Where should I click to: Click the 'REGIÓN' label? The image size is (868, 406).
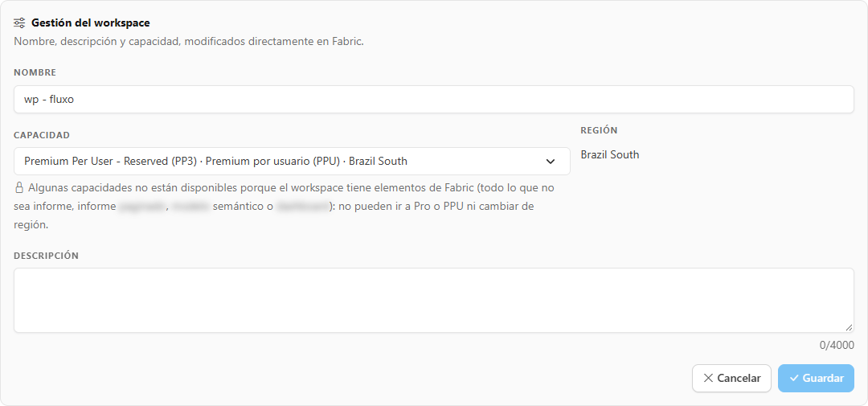(x=599, y=131)
